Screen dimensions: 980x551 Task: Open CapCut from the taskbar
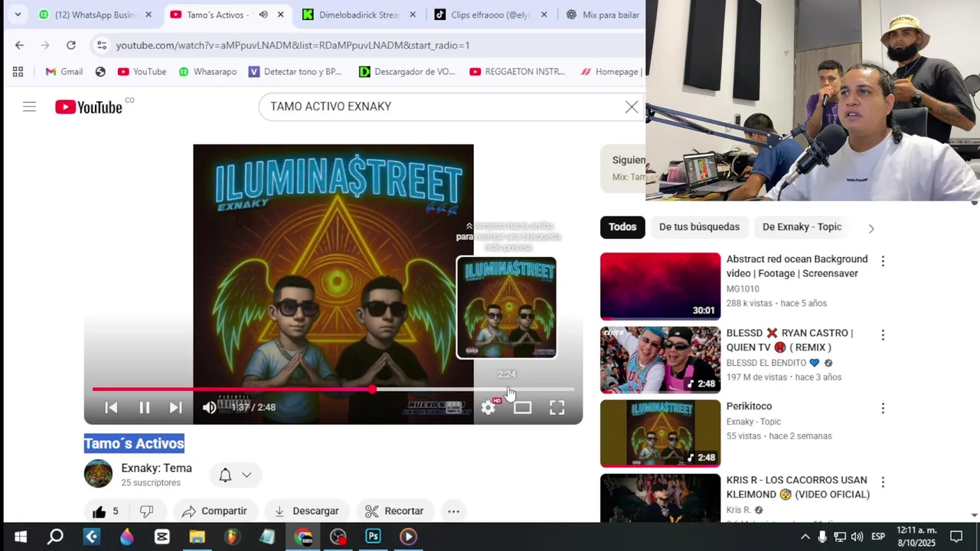coord(162,536)
